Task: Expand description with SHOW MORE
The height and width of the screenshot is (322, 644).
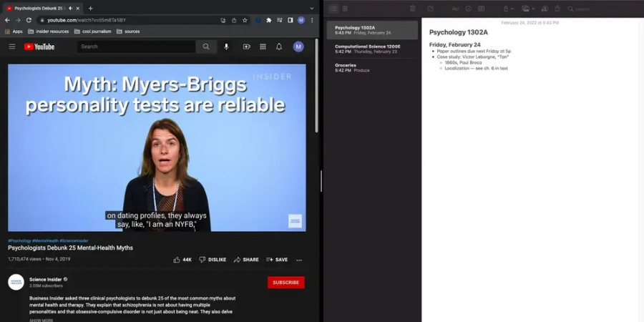Action: [41, 320]
